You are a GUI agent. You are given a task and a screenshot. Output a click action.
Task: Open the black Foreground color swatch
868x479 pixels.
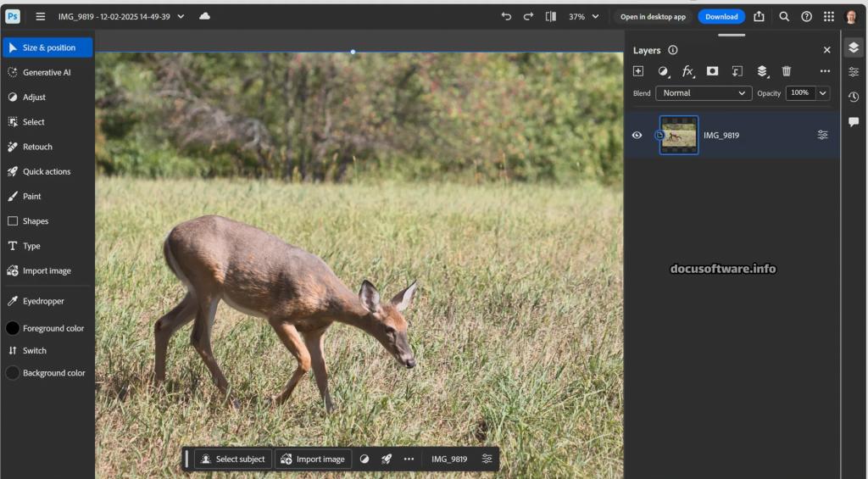point(13,328)
